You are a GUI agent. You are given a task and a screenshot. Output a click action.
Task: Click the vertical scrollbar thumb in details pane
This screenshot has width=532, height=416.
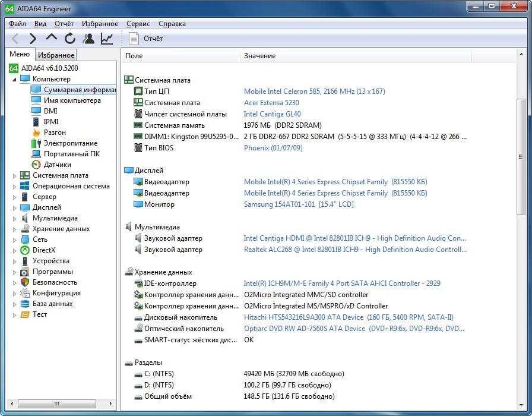pos(521,157)
